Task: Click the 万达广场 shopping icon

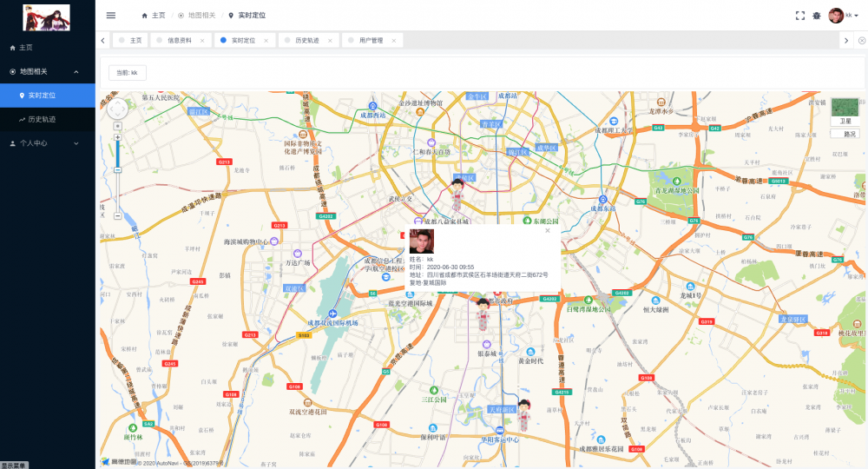Action: tap(297, 254)
